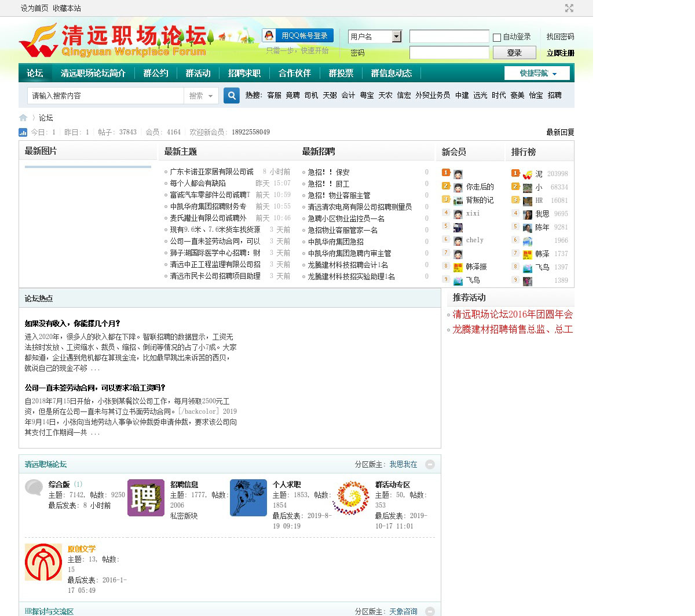Viewport: 695px width, 616px height.
Task: Click the forum logo 清远职场论坛
Action: (x=113, y=39)
